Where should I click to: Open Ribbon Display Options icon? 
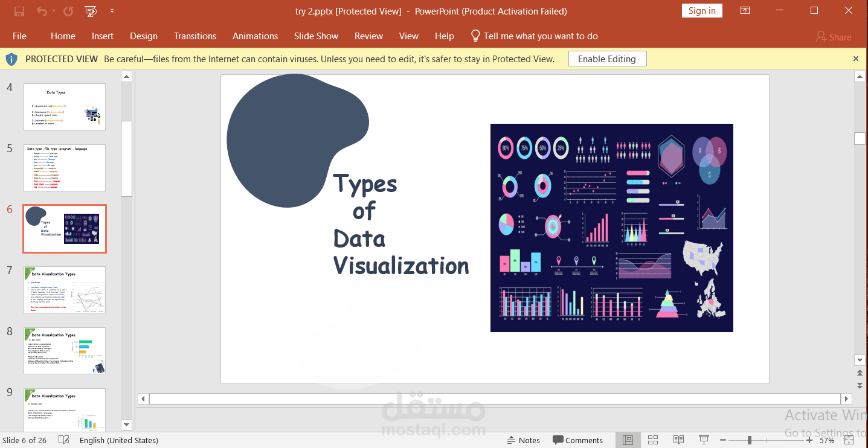[x=745, y=11]
